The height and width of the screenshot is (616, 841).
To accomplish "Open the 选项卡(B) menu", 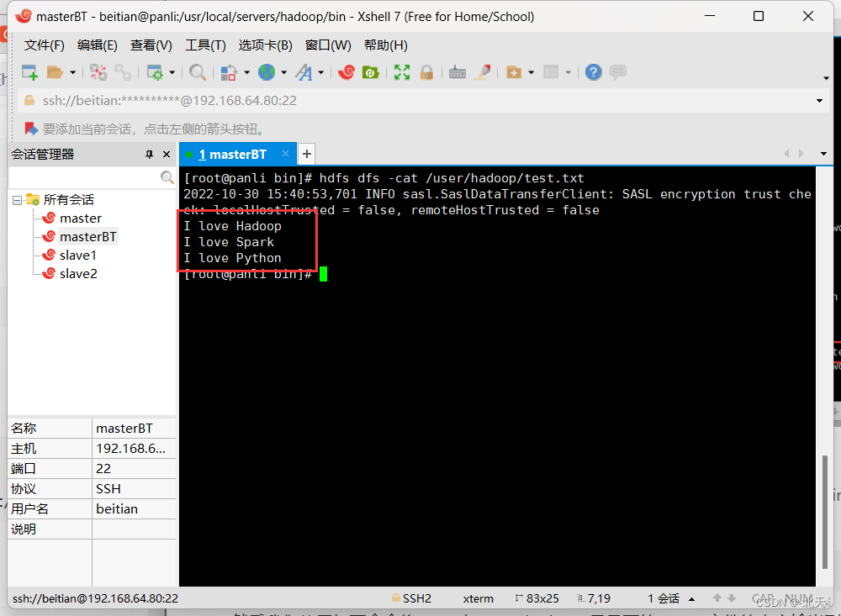I will coord(266,45).
